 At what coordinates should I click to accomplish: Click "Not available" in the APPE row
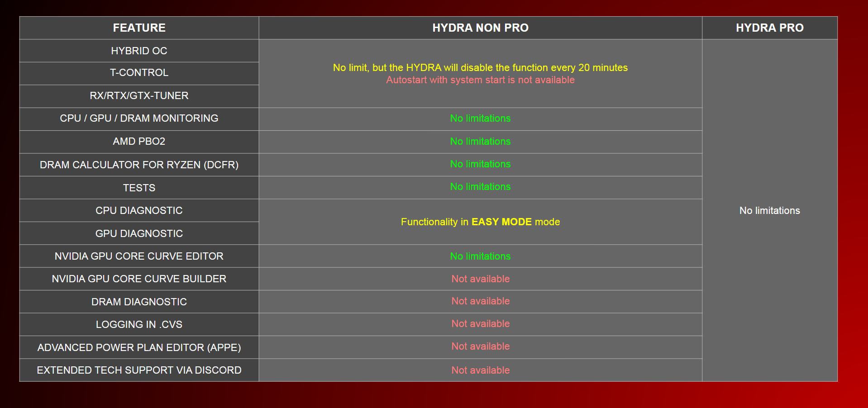point(480,346)
